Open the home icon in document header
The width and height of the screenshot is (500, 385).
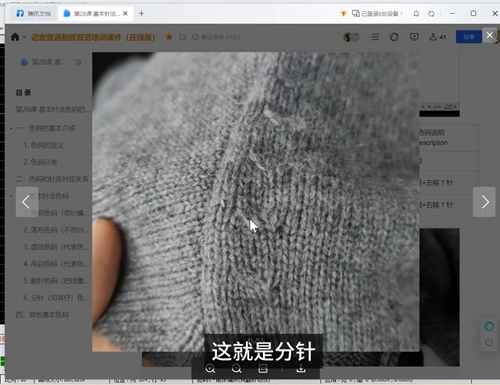click(x=15, y=37)
